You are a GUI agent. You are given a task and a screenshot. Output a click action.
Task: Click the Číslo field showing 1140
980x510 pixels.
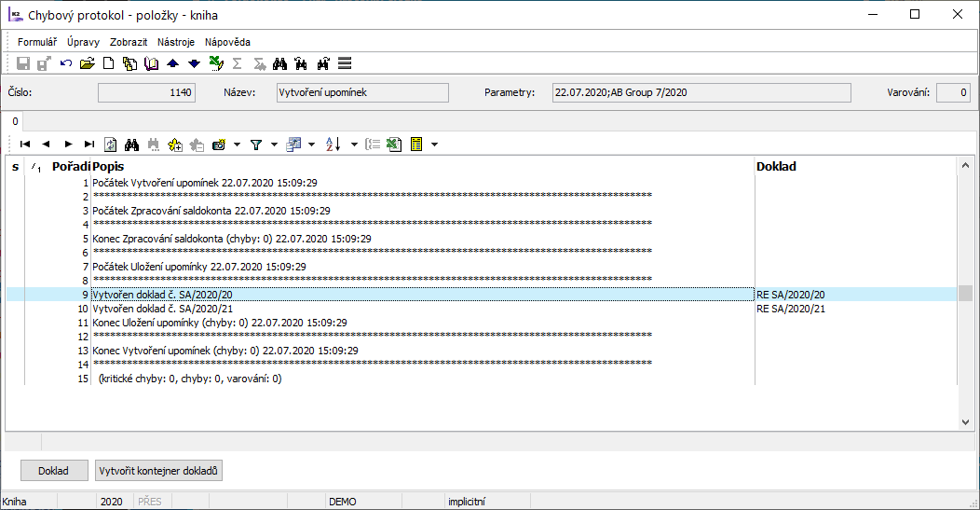coord(147,92)
